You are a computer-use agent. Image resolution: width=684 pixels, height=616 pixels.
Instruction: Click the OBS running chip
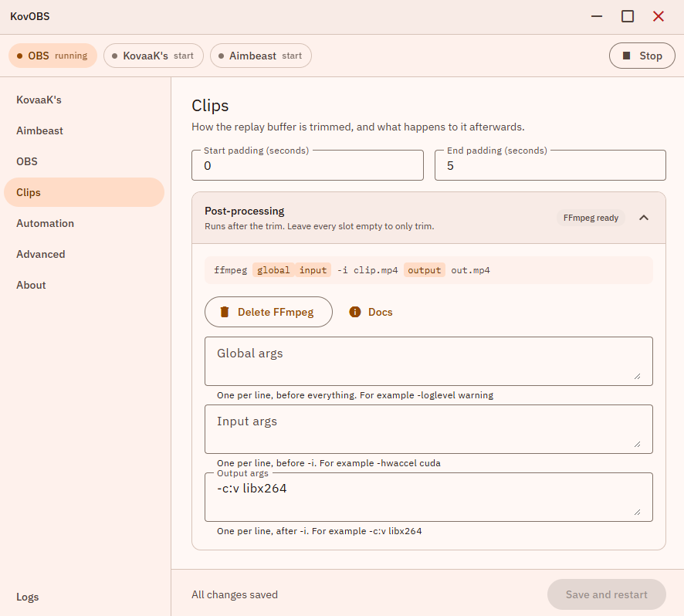point(52,56)
